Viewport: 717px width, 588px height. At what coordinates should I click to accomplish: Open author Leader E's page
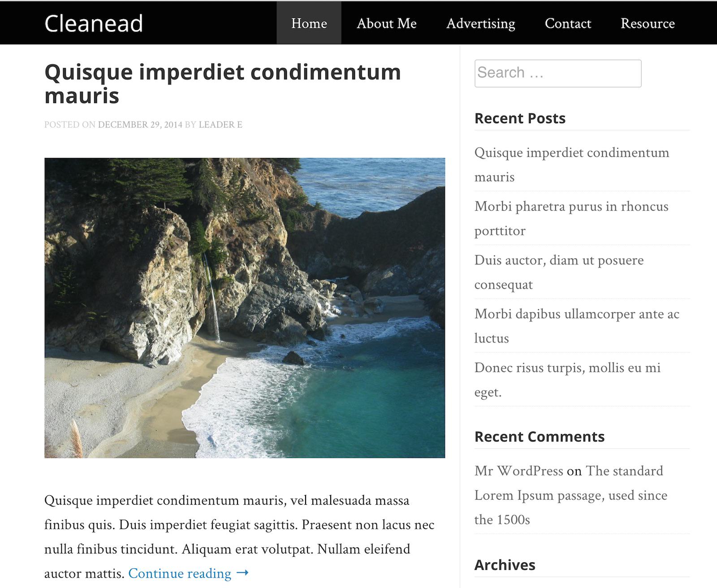pos(220,125)
